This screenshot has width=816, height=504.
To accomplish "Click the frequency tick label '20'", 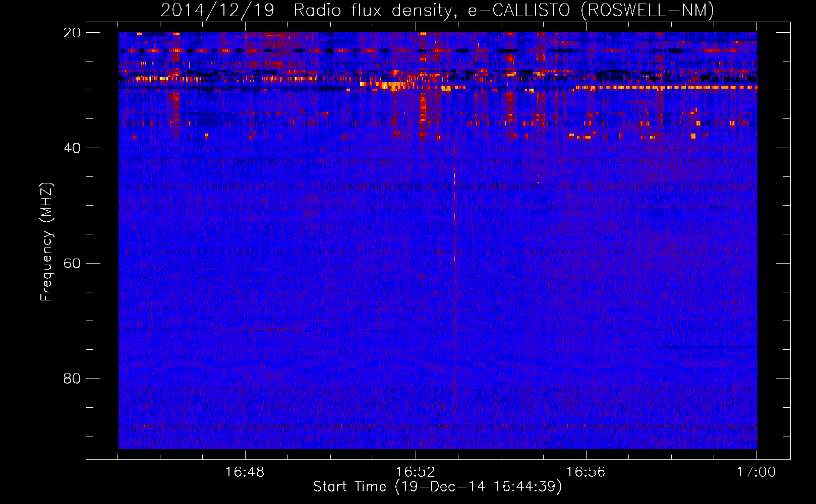I will pyautogui.click(x=72, y=33).
